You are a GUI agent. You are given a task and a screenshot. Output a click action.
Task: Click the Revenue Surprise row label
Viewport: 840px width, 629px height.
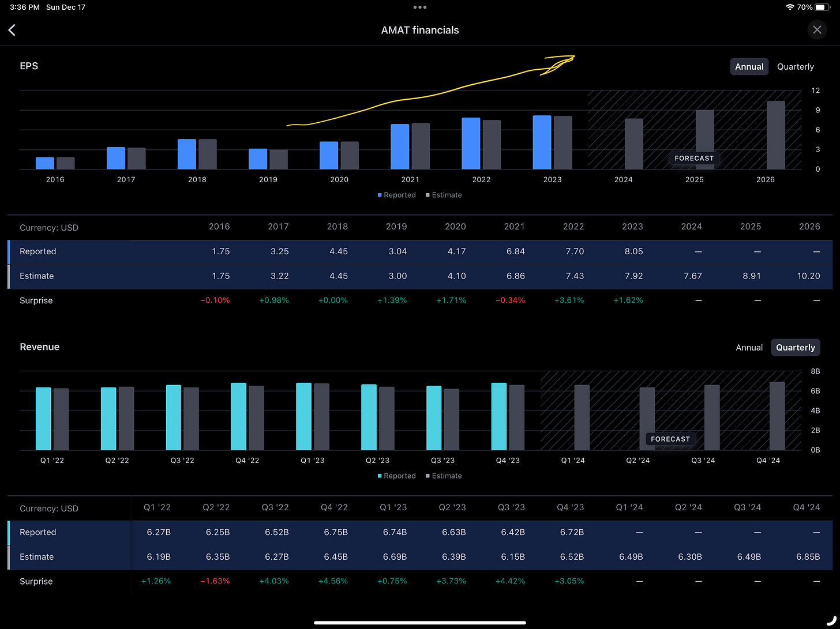tap(36, 581)
